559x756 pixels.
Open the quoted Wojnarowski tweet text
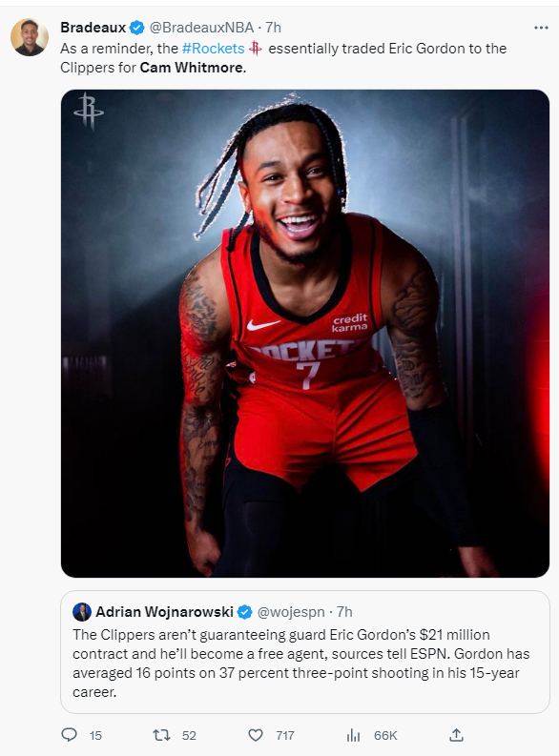[301, 663]
